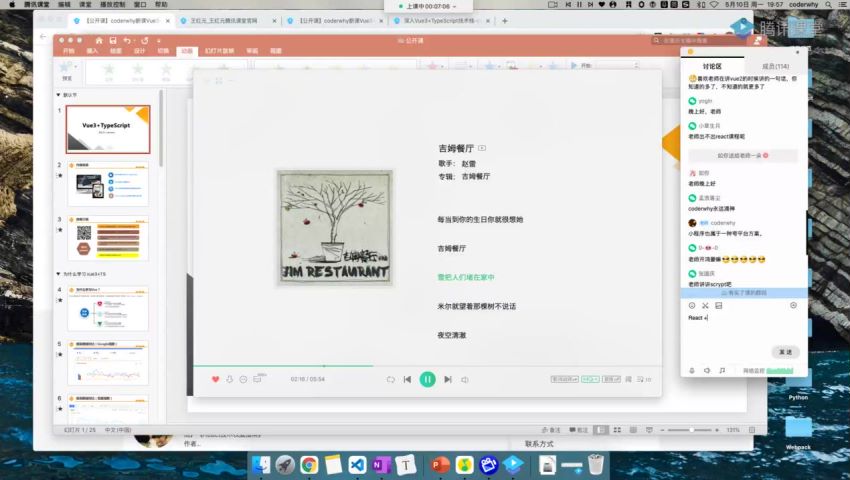Open the emoji picker in chat toolbar
This screenshot has width=850, height=480.
(x=692, y=306)
